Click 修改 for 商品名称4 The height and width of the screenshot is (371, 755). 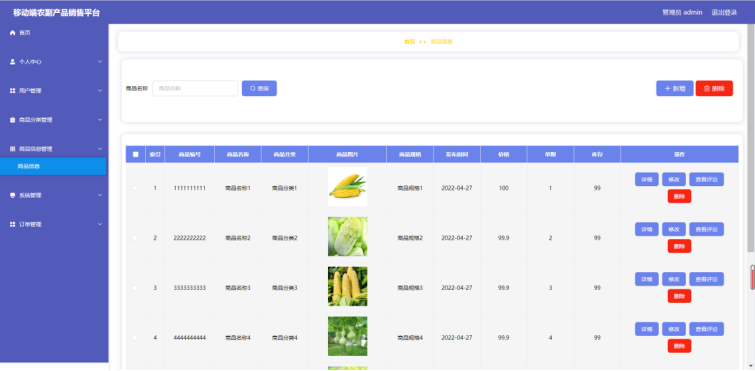(x=674, y=329)
